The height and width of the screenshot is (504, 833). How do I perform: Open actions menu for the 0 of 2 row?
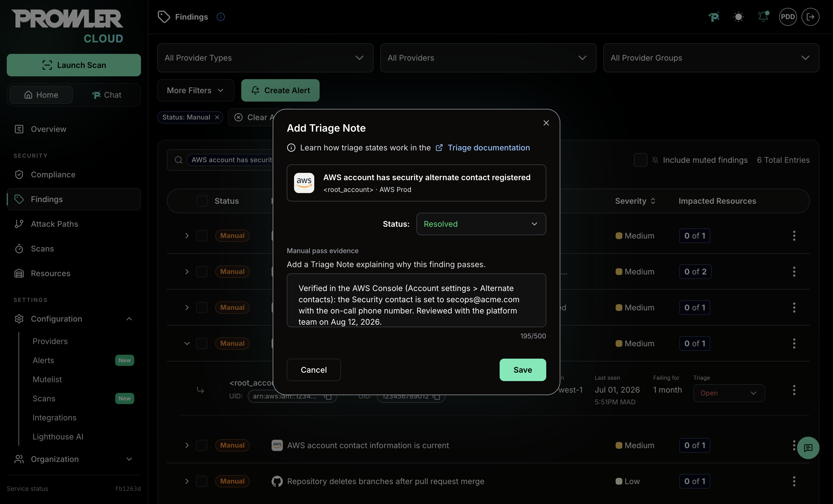794,272
